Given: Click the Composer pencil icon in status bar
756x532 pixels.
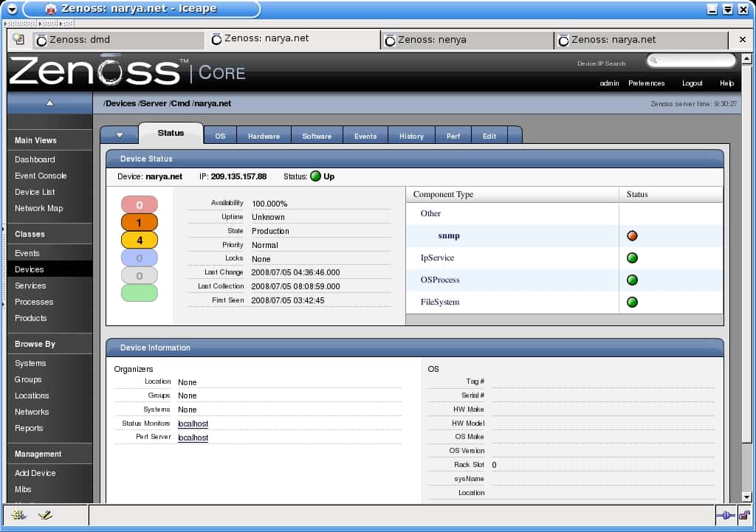Looking at the screenshot, I should pos(45,515).
